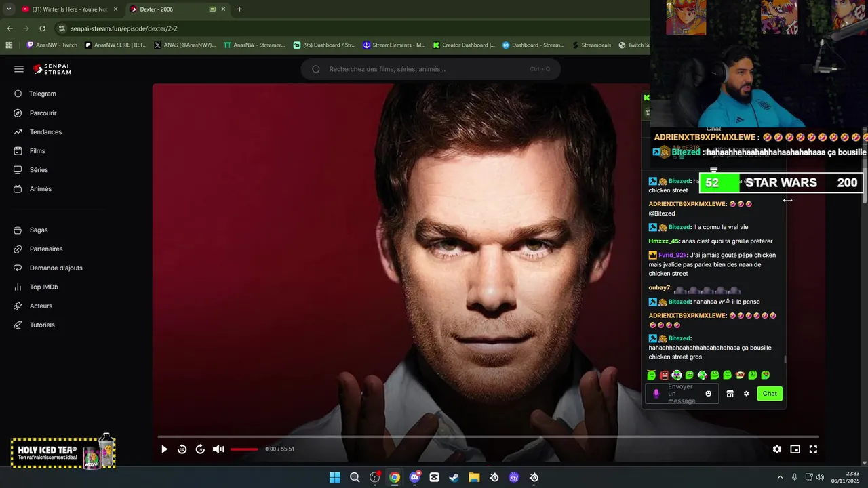Click the chat message input field
This screenshot has width=868, height=488.
[681, 394]
